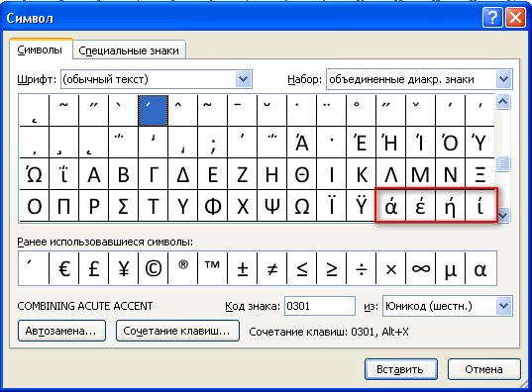Select the yen sign in recent symbols
Viewport: 532px width, 392px height.
(124, 268)
